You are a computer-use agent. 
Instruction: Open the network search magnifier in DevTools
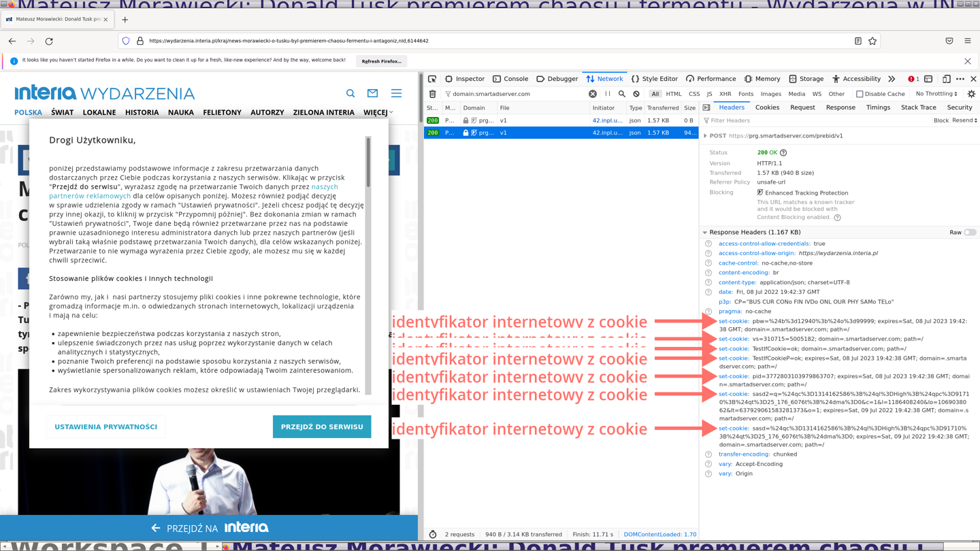pyautogui.click(x=622, y=94)
